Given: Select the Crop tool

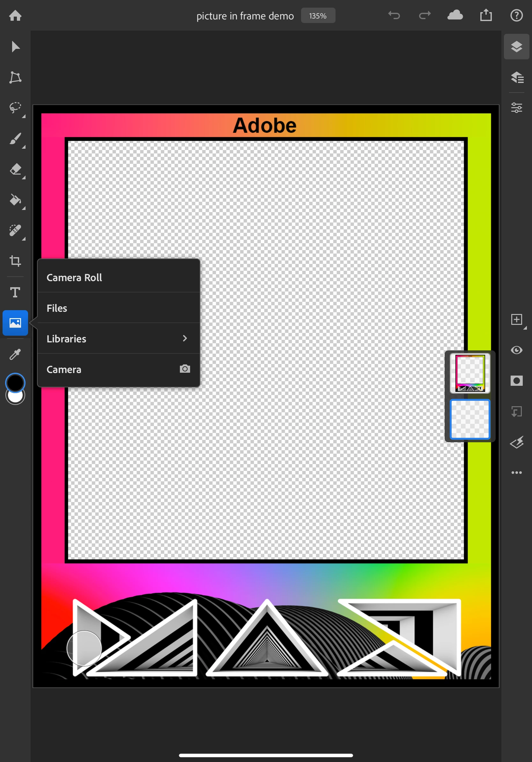Looking at the screenshot, I should coord(15,261).
